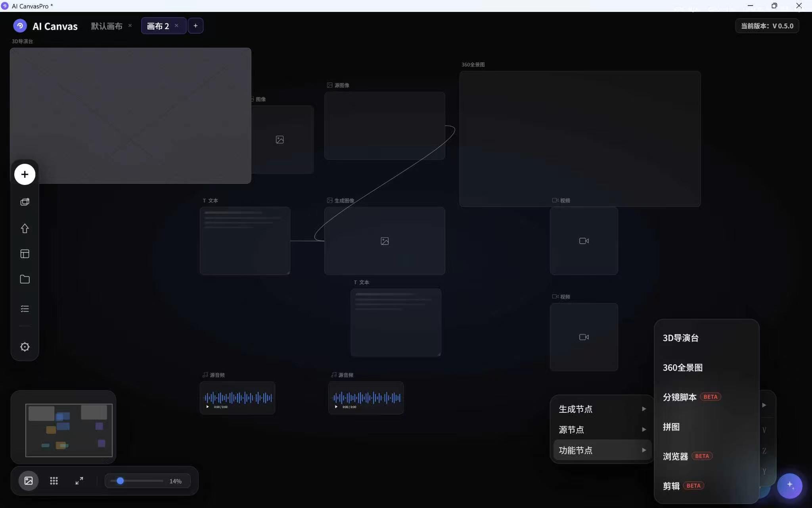Select the left 文本 node next to 生成图像
This screenshot has width=812, height=508.
tap(245, 241)
